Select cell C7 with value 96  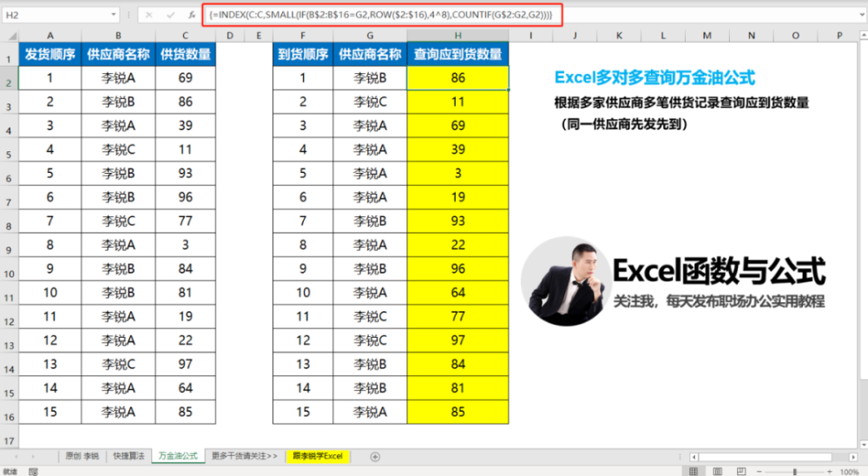[186, 197]
